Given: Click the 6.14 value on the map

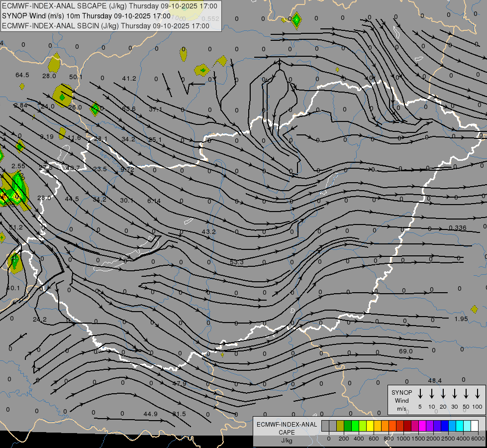Looking at the screenshot, I should (x=154, y=201).
